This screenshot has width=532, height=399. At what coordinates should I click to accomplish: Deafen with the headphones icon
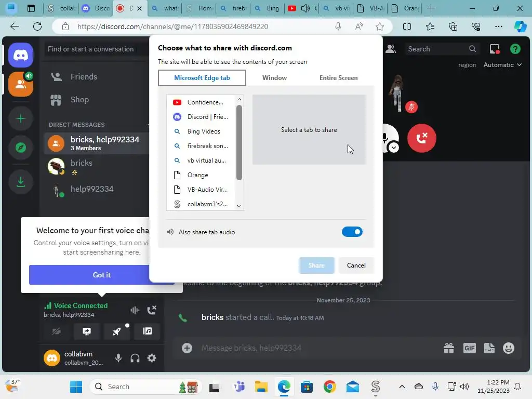point(135,358)
